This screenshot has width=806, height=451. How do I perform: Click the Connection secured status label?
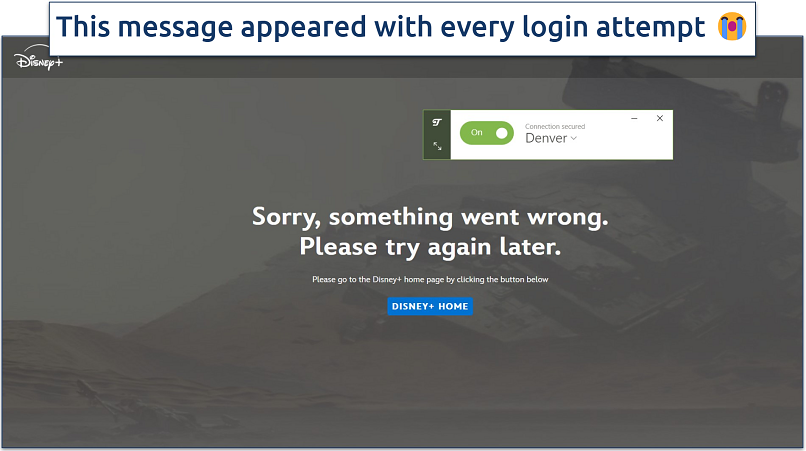pyautogui.click(x=555, y=127)
